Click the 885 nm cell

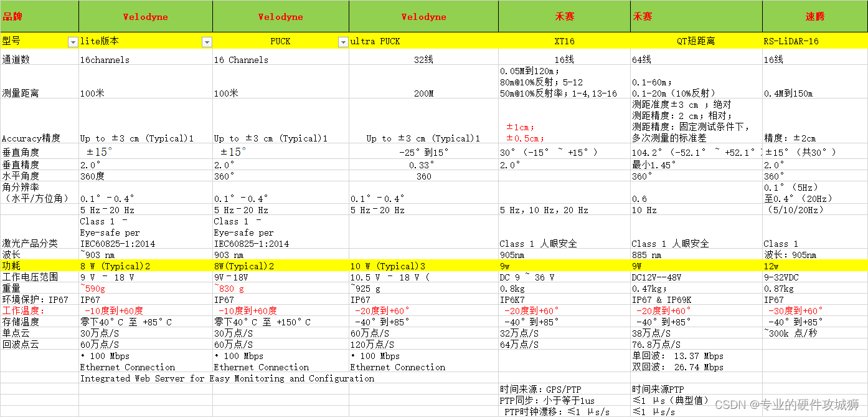tap(697, 254)
